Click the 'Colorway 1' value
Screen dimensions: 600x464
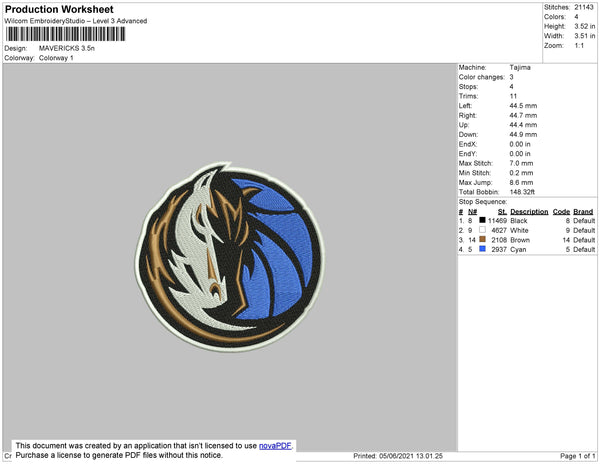[56, 58]
